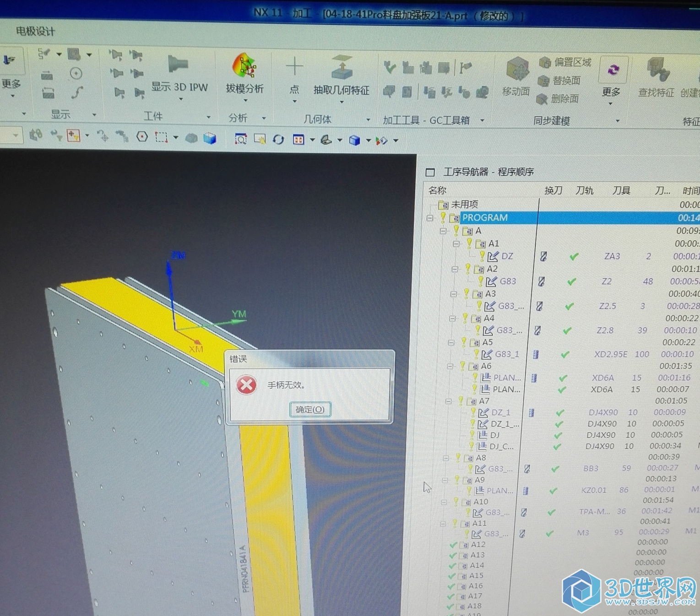Open the dropdown arrow under Show 3D IPW

181,99
